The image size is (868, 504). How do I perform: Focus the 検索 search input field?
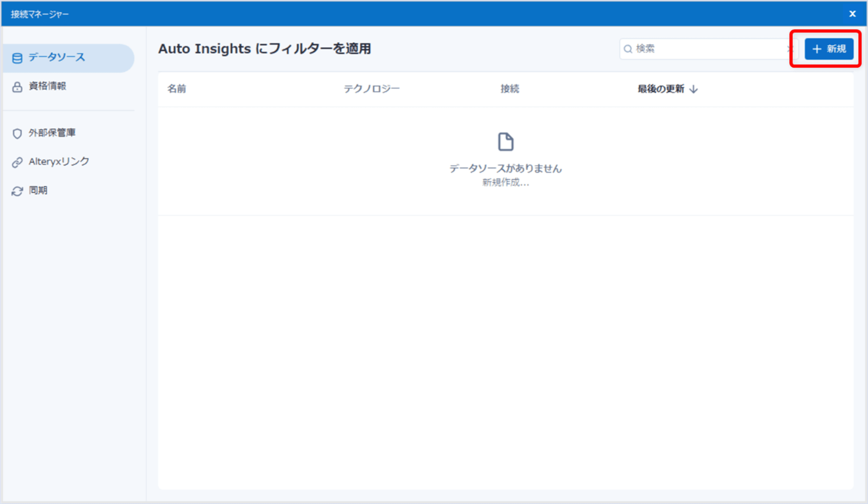click(x=708, y=49)
